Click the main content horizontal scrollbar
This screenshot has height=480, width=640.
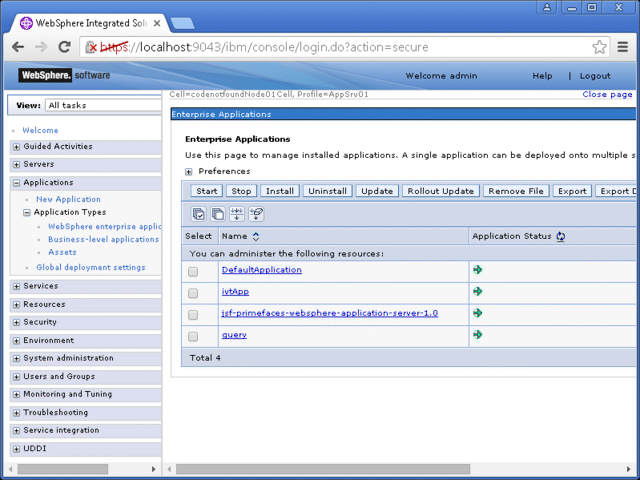[x=400, y=468]
